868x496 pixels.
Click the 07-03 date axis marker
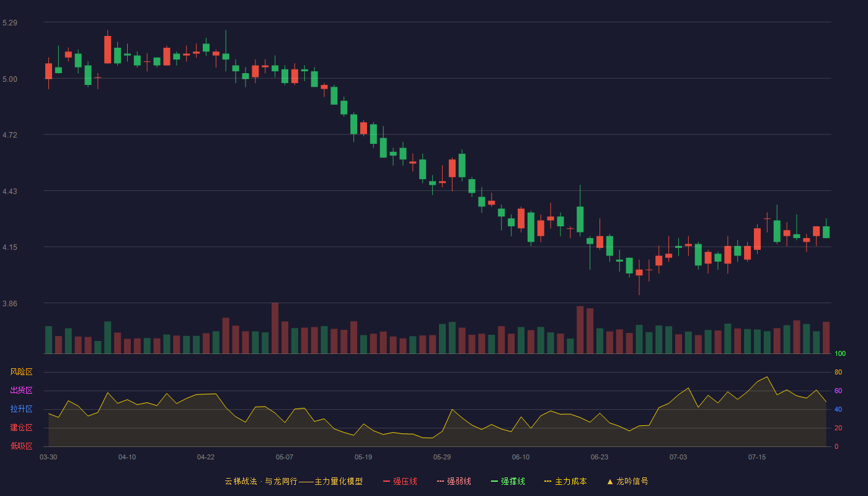(x=678, y=457)
